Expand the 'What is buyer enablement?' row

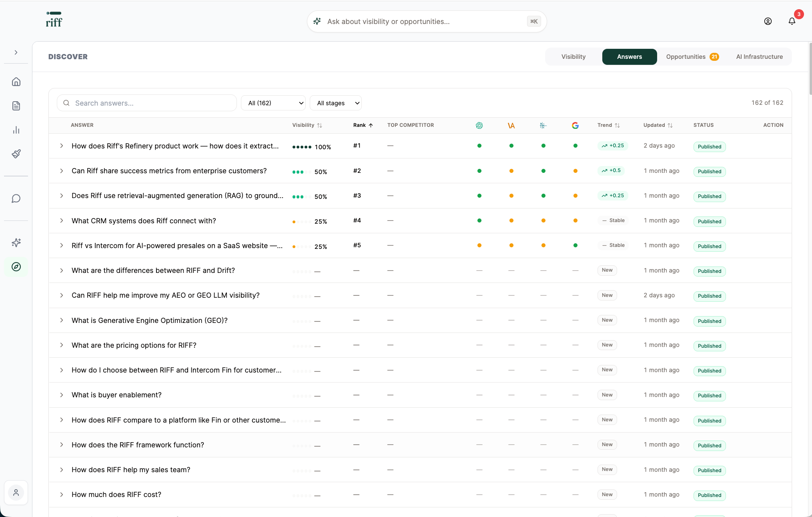point(62,395)
